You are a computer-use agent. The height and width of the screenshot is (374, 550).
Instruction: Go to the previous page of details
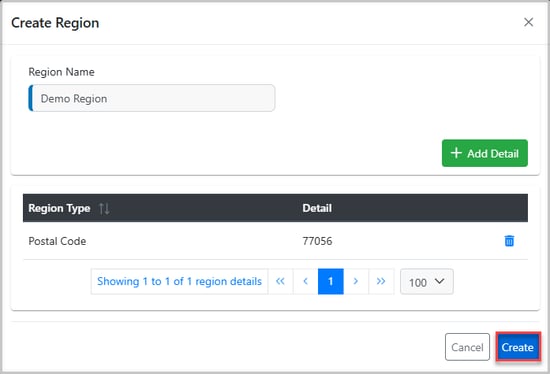point(306,281)
